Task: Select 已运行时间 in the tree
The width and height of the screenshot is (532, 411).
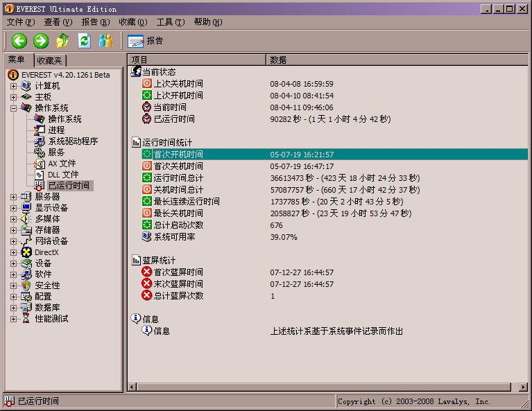Action: point(69,186)
